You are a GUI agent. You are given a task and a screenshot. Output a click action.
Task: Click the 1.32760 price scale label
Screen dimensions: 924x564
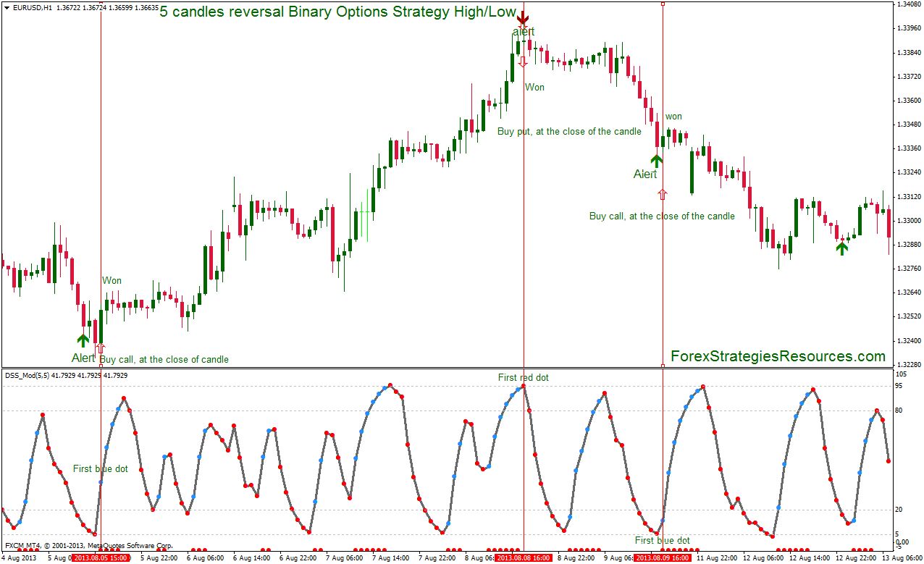pos(908,269)
